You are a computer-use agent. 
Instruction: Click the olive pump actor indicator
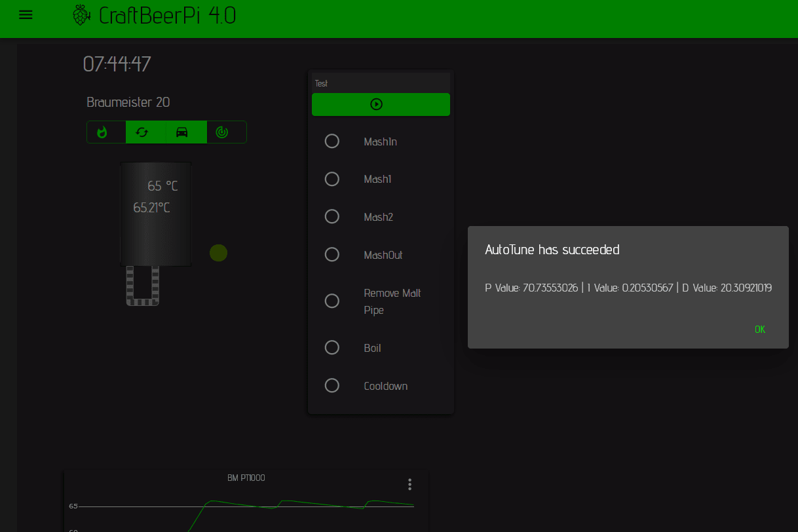pos(218,253)
